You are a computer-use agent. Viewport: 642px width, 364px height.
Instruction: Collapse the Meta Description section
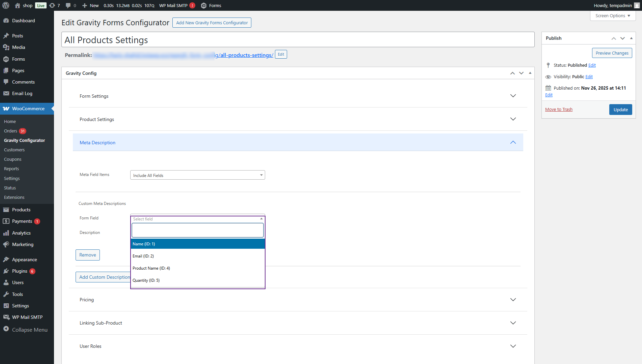point(298,143)
